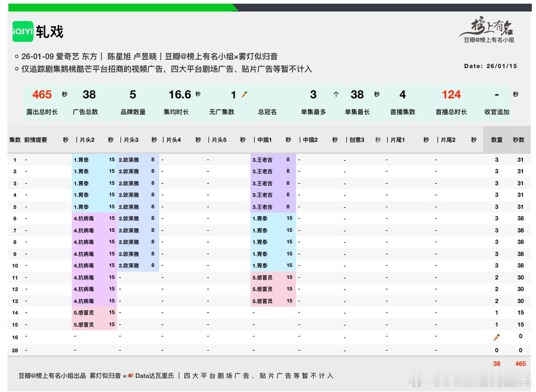Viewport: 536px width, 392px height.
Task: Click 2.欧莱雅 cell in episode 3 row
Action: [129, 183]
